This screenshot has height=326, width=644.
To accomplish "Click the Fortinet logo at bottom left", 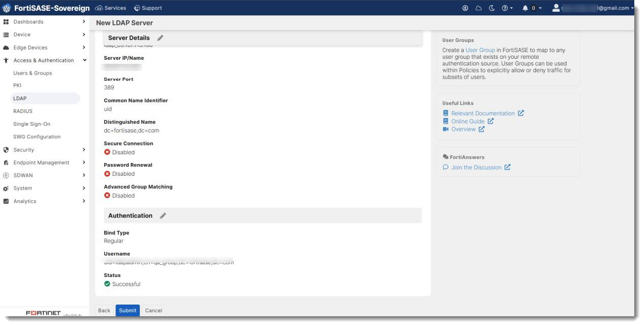I will 43,313.
